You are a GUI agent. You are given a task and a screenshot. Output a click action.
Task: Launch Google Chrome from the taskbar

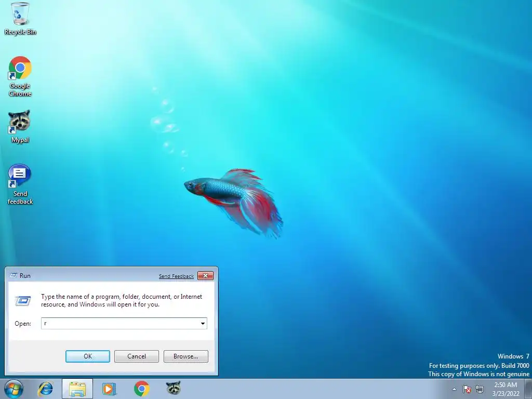(141, 389)
